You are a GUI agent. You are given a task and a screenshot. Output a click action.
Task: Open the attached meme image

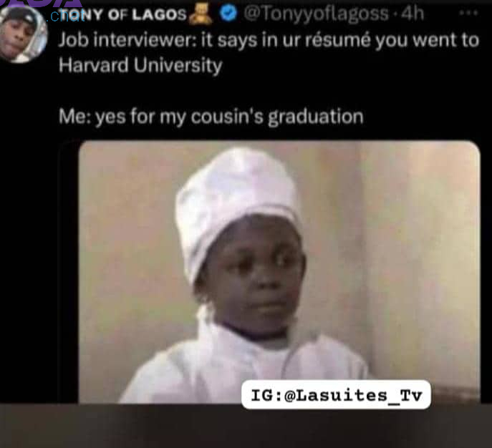tap(279, 272)
